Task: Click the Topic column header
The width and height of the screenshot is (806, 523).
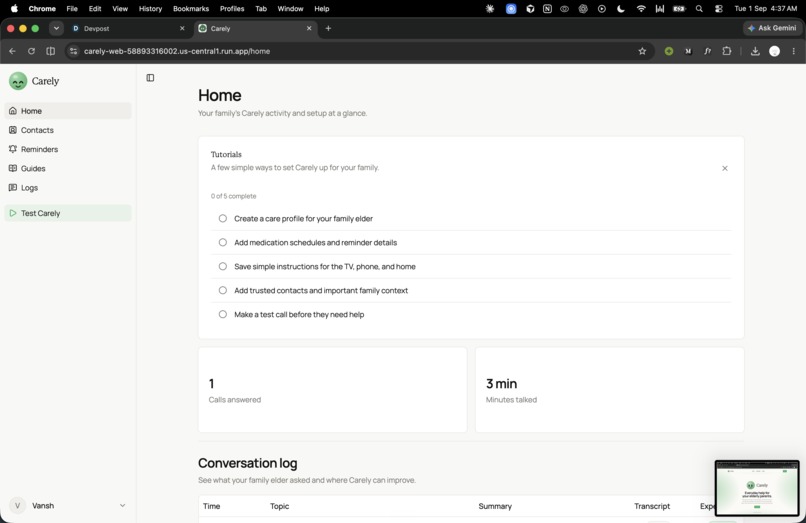Action: pyautogui.click(x=280, y=506)
